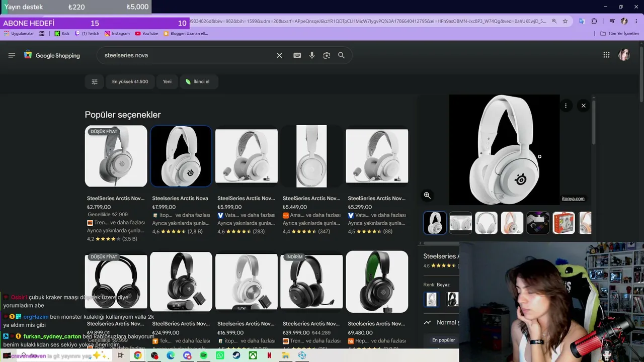Zoom the page from the address bar

554,21
